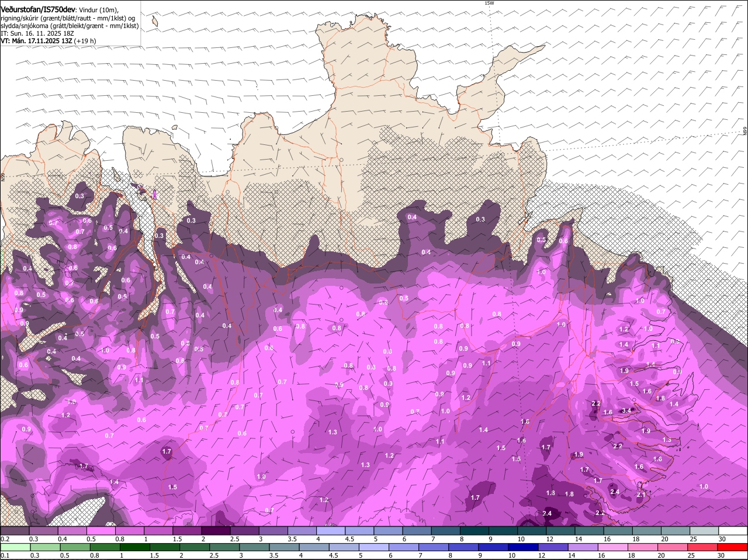Select rain scale swatch between 1 and 1.5
Viewport: 748px width, 560px height.
pos(134,548)
